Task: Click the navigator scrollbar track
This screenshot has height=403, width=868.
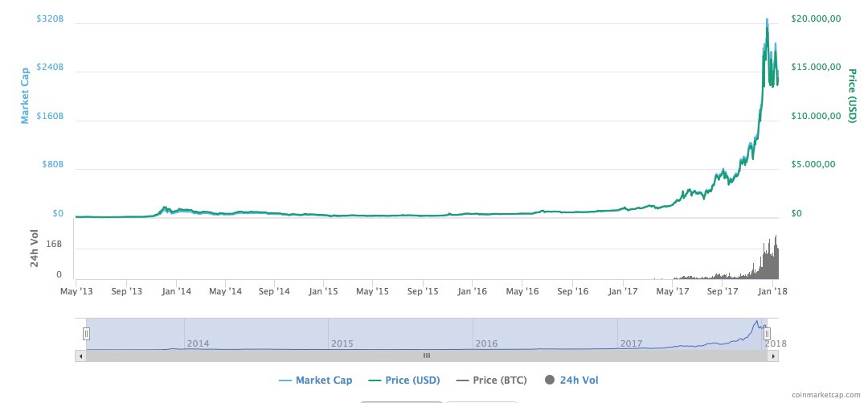Action: (x=241, y=355)
